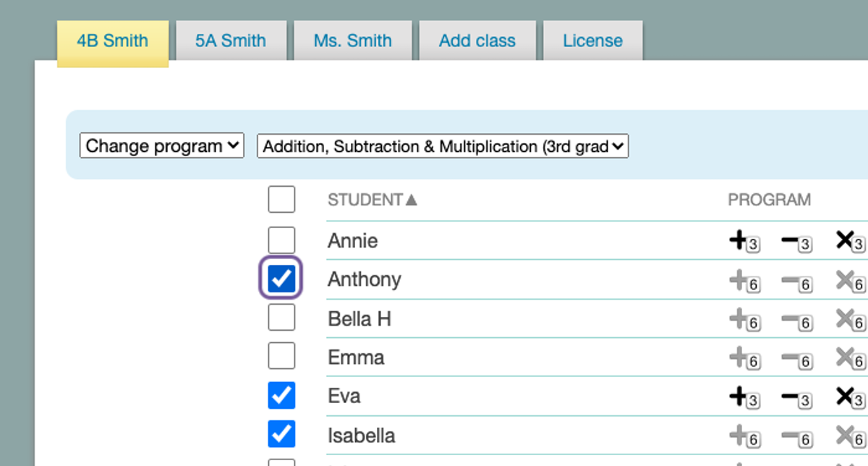This screenshot has width=868, height=466.
Task: Go to the License tab
Action: pos(592,41)
